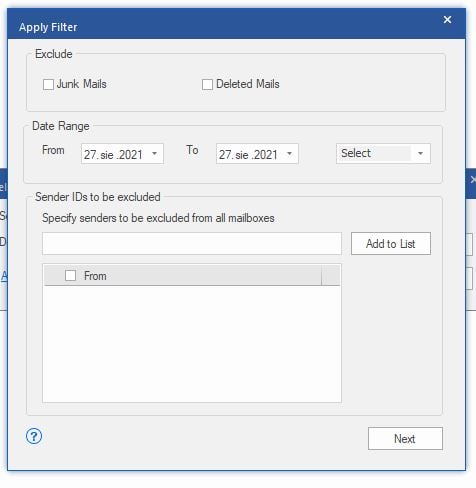
Task: Close the Apply Filter dialog
Action: click(x=447, y=20)
